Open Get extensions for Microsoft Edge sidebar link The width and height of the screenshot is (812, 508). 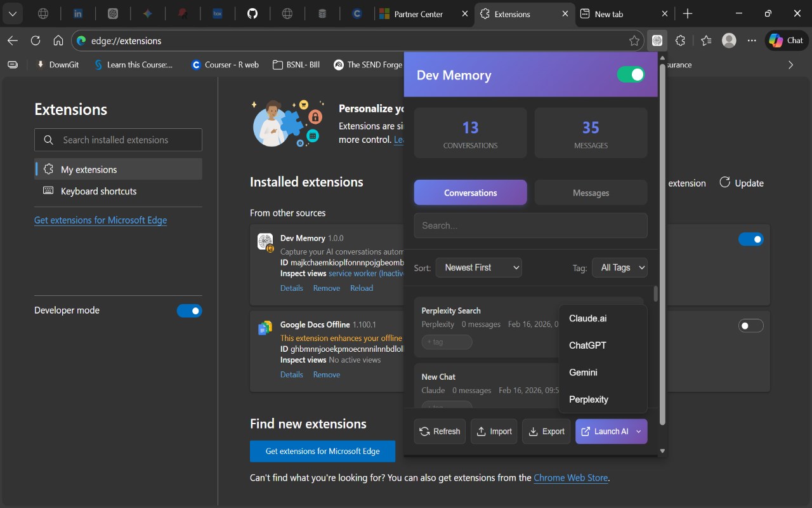101,220
